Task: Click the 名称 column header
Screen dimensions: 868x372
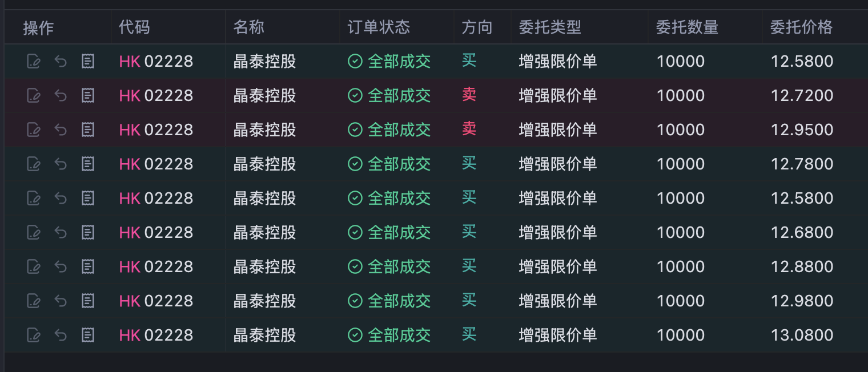Action: [248, 27]
